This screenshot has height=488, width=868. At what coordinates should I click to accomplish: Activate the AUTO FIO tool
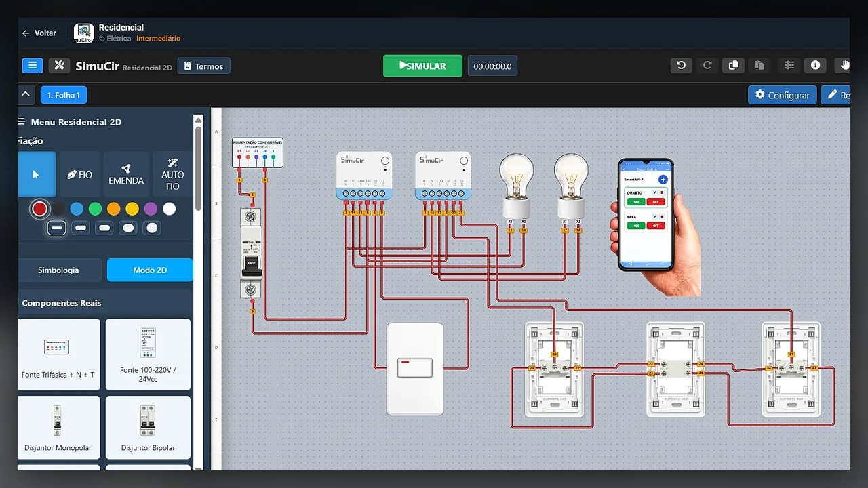(x=172, y=174)
